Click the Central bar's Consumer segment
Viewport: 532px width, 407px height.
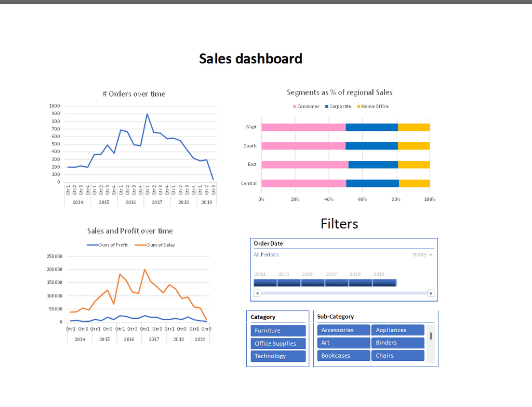(x=303, y=183)
